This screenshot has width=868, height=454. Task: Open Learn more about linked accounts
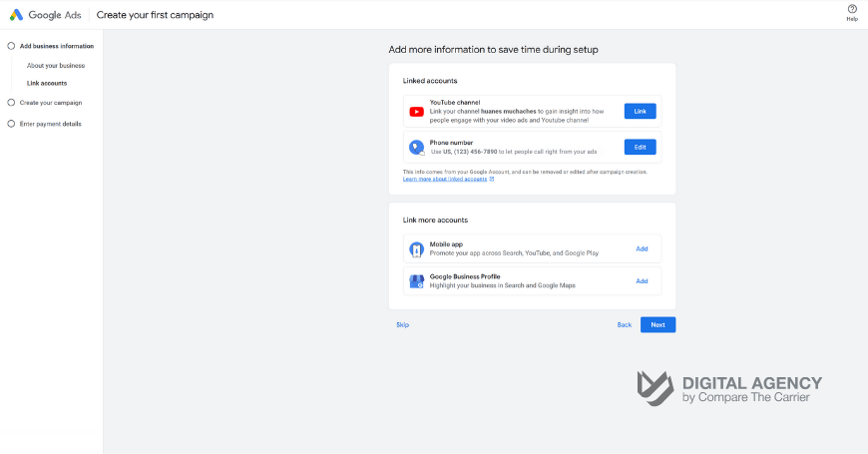pyautogui.click(x=445, y=179)
